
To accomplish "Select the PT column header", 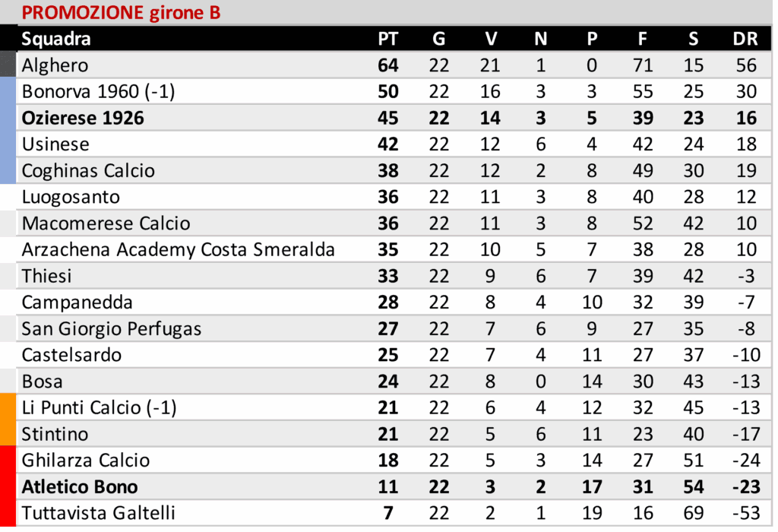I will point(387,39).
